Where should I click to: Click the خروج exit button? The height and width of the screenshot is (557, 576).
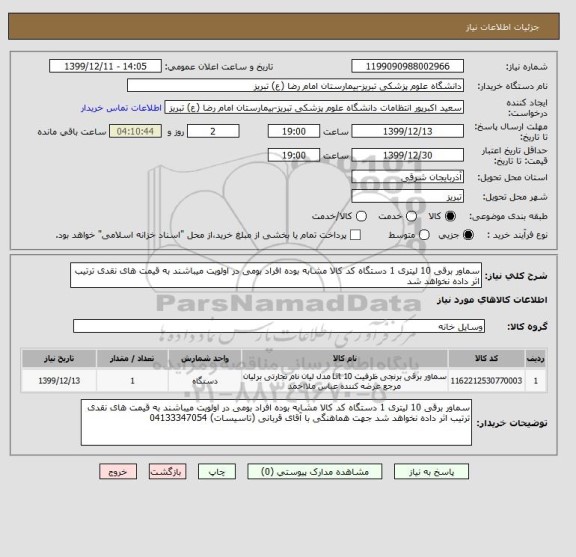(x=118, y=471)
